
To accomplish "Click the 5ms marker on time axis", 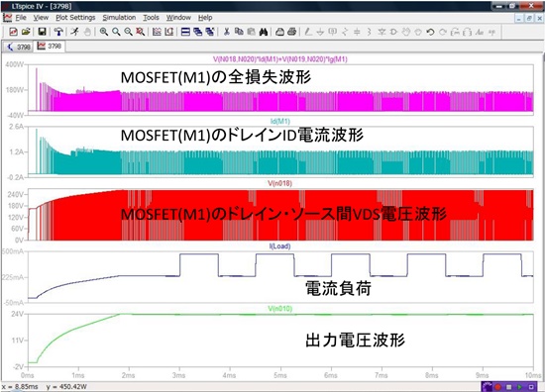I will pyautogui.click(x=280, y=375).
